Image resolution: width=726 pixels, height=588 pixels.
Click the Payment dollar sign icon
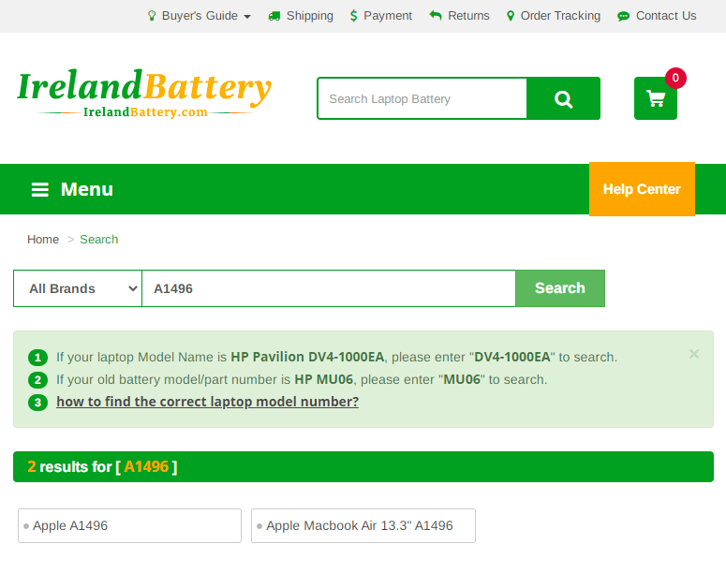[353, 16]
